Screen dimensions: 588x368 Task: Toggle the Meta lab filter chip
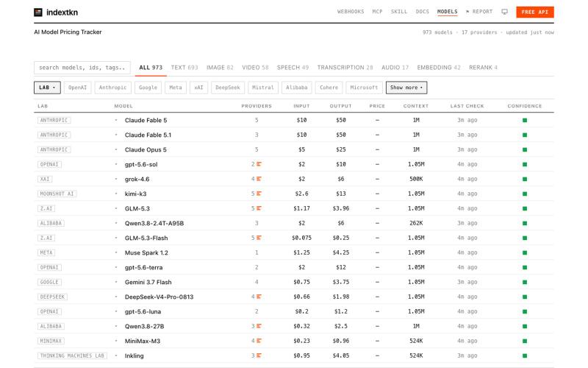point(176,88)
